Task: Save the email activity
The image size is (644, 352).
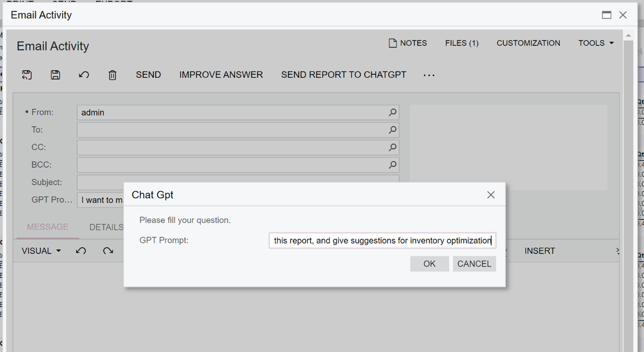Action: click(55, 75)
